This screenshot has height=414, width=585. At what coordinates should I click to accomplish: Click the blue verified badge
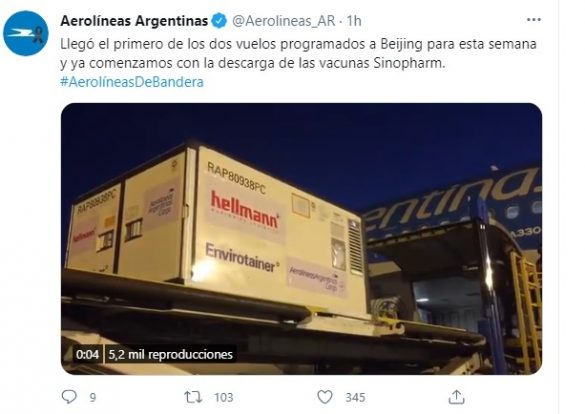click(219, 21)
